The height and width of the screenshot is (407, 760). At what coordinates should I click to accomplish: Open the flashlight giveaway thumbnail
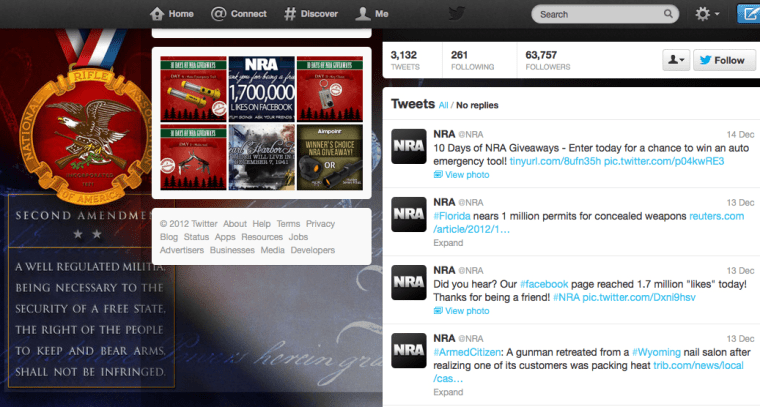[x=193, y=89]
